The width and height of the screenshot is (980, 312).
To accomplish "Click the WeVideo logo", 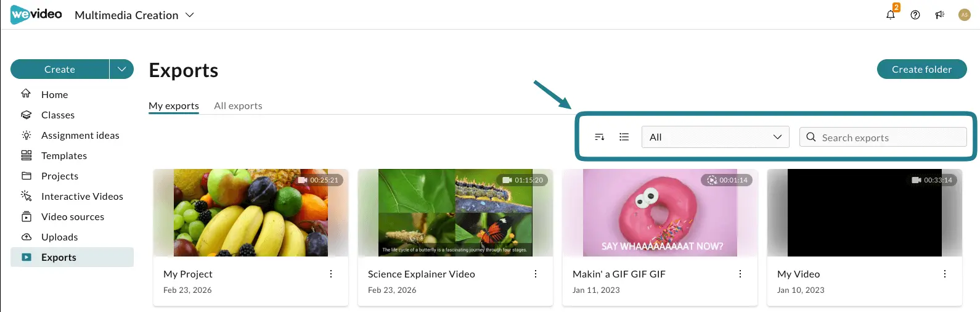I will 36,15.
